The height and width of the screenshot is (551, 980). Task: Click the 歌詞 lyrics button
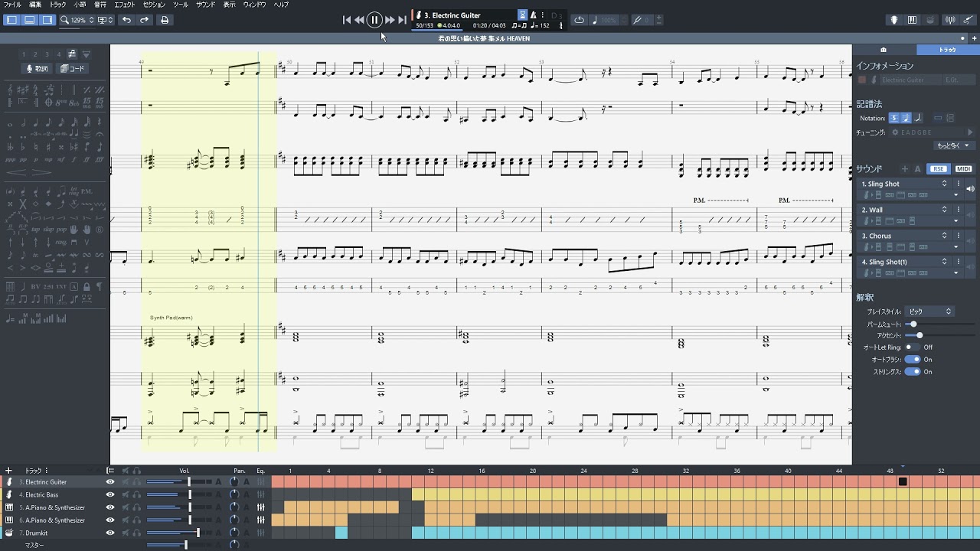(37, 69)
